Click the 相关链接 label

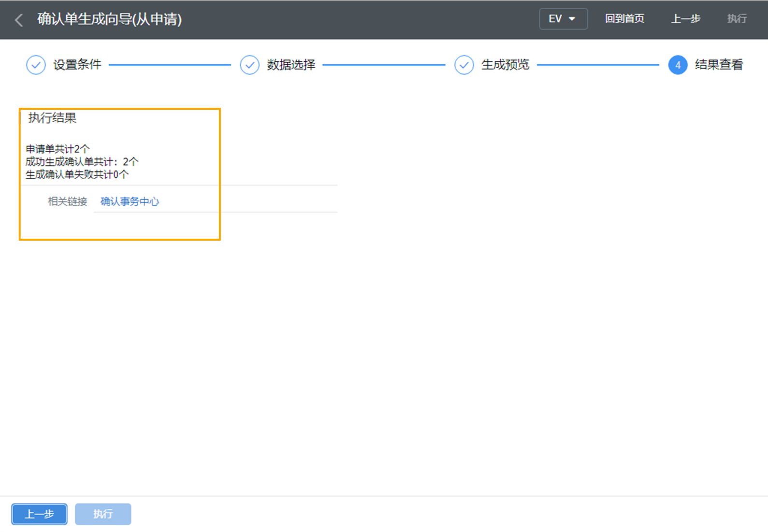[x=67, y=201]
